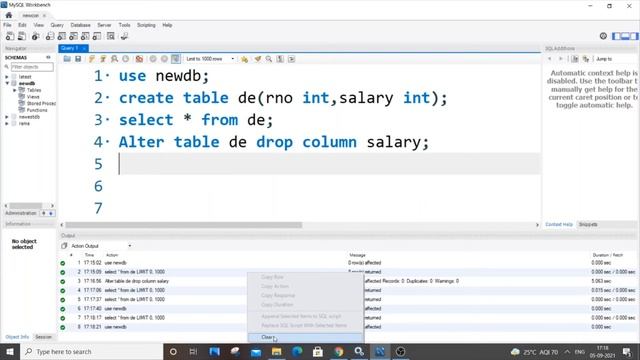This screenshot has width=640, height=360.
Task: Expand the Tables node under newdb
Action: pos(14,90)
